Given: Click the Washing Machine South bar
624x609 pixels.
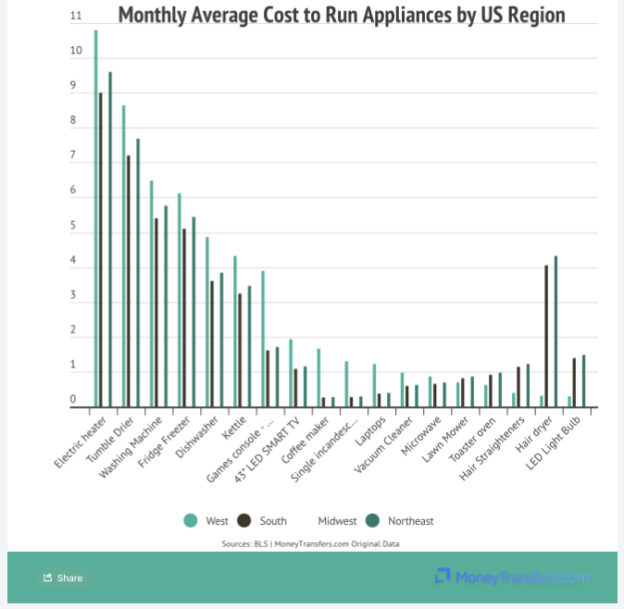Looking at the screenshot, I should pyautogui.click(x=156, y=312).
